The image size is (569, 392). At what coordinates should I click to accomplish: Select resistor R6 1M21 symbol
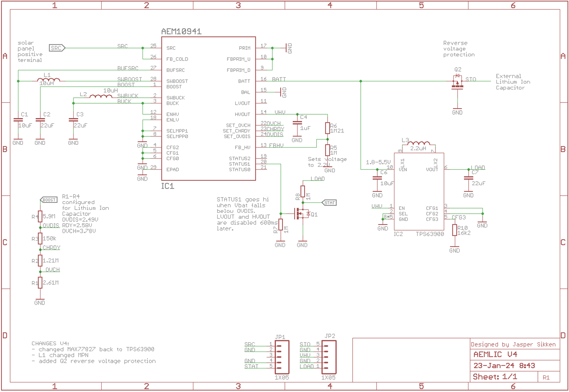(x=327, y=128)
